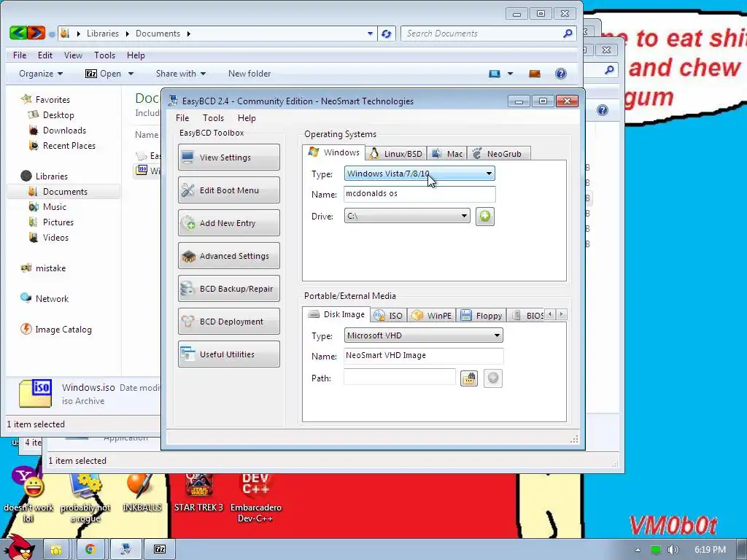Expand the Open button arrow in Explorer
This screenshot has height=560, width=747.
click(131, 74)
